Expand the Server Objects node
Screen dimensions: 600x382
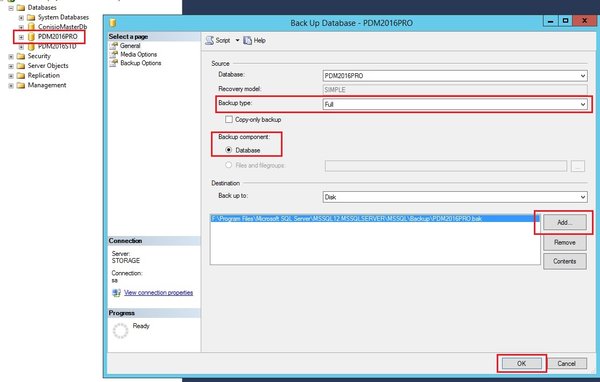pos(11,66)
